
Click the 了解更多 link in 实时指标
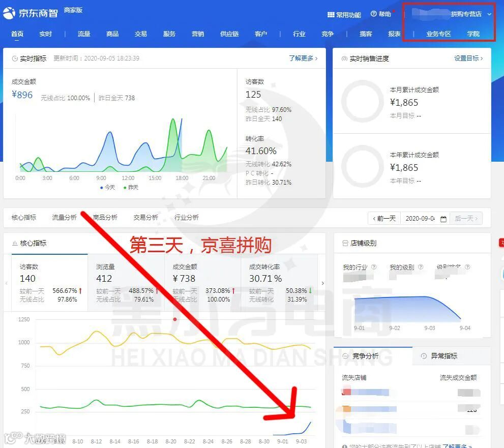303,58
